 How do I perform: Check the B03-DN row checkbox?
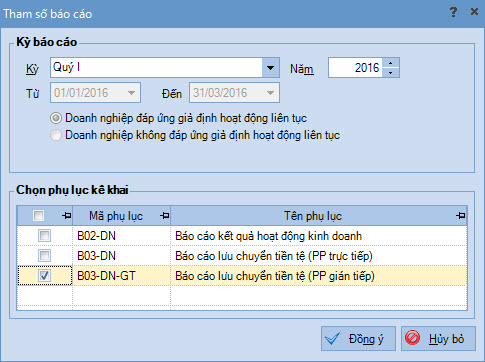pos(44,256)
